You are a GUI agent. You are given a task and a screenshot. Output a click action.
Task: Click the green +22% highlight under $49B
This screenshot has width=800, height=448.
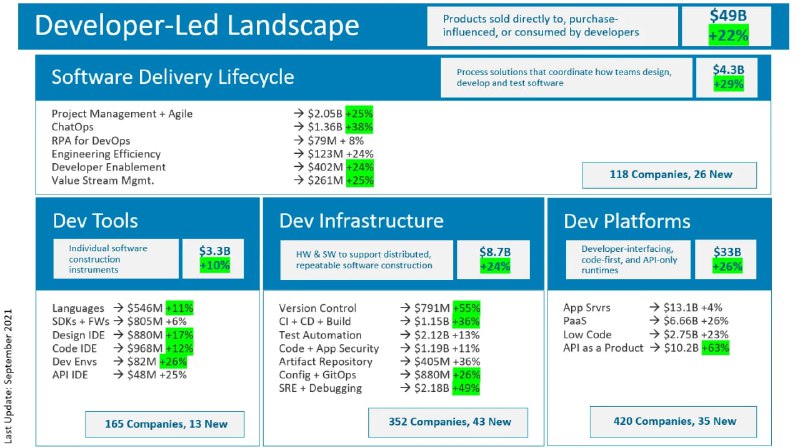click(x=727, y=37)
